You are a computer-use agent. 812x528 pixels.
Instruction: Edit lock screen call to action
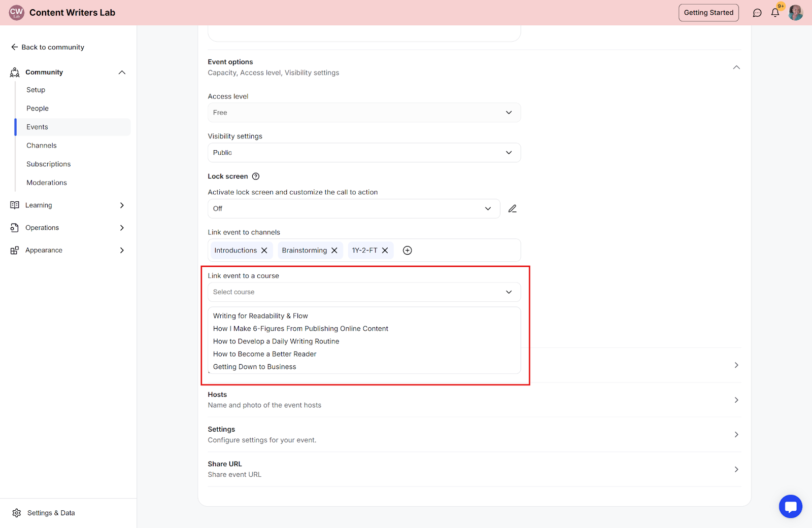[x=513, y=208]
